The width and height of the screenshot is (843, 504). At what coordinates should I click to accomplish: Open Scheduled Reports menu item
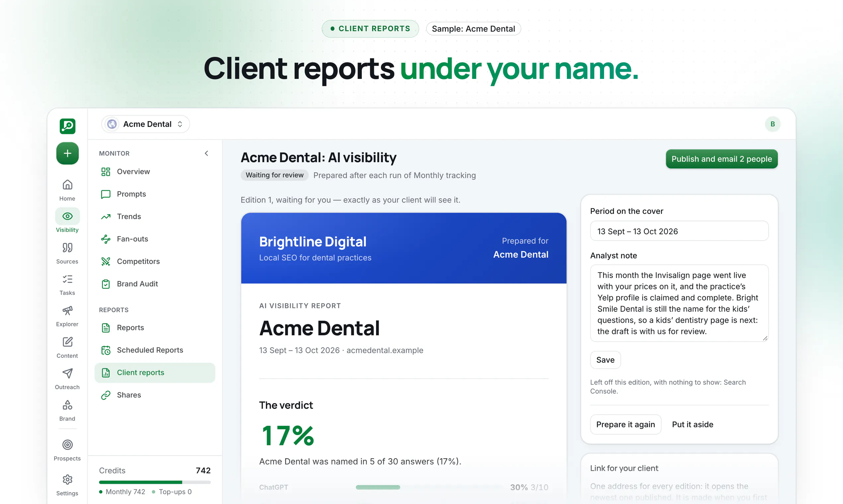pyautogui.click(x=155, y=350)
